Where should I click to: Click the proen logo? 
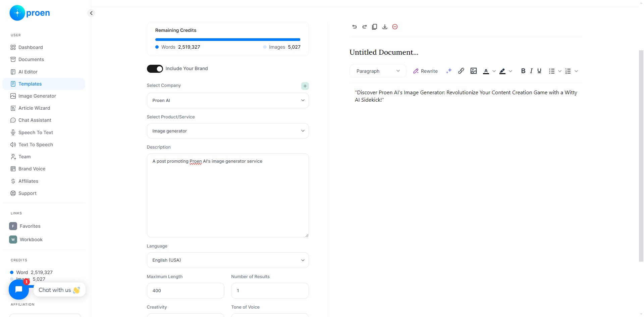(30, 13)
